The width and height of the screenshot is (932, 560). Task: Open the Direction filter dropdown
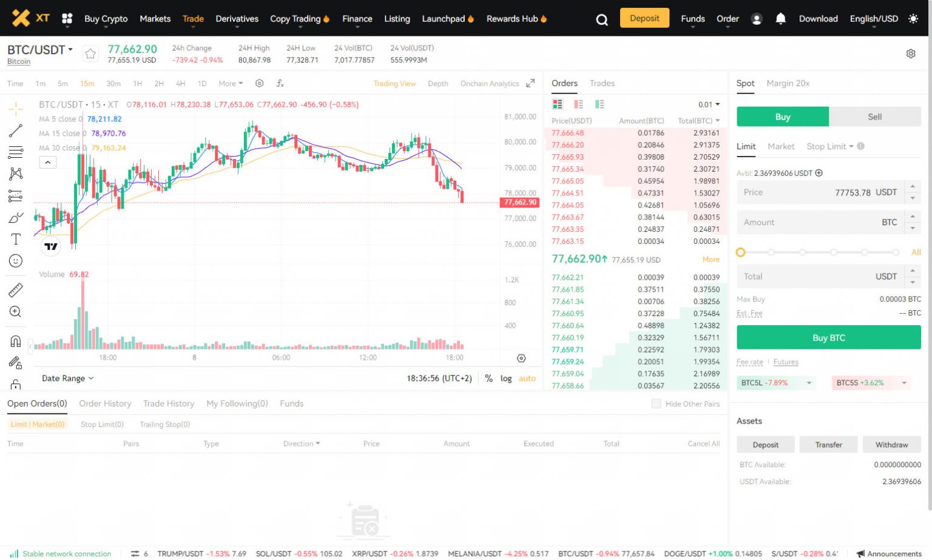coord(302,444)
